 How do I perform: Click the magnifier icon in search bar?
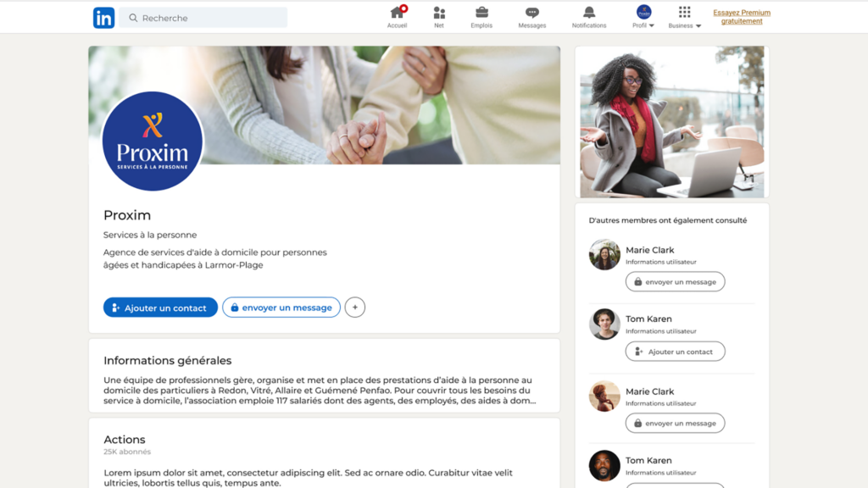coord(133,18)
